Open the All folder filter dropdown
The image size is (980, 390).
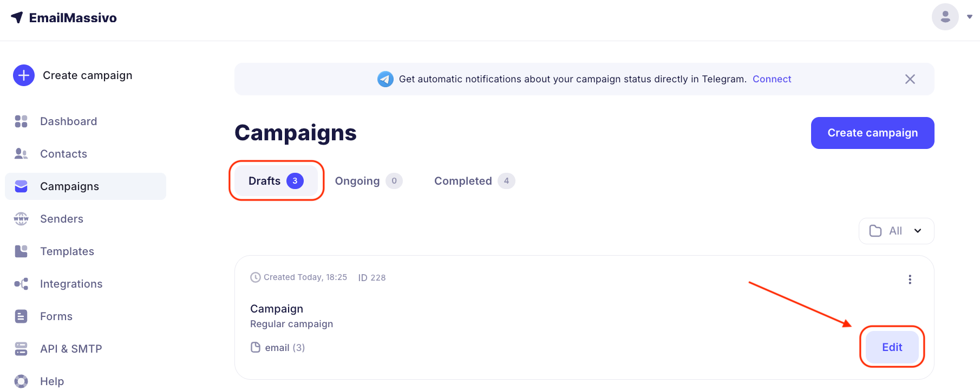(896, 231)
